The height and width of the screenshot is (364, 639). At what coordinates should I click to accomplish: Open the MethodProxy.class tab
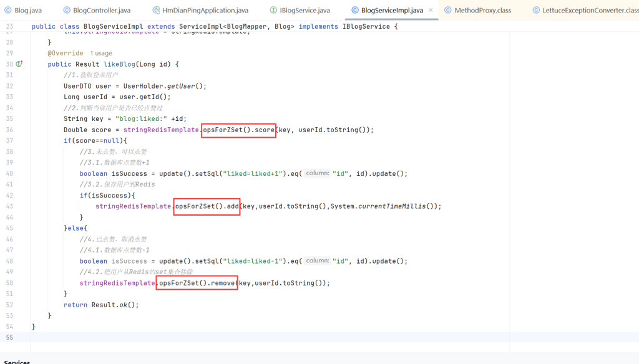(482, 11)
